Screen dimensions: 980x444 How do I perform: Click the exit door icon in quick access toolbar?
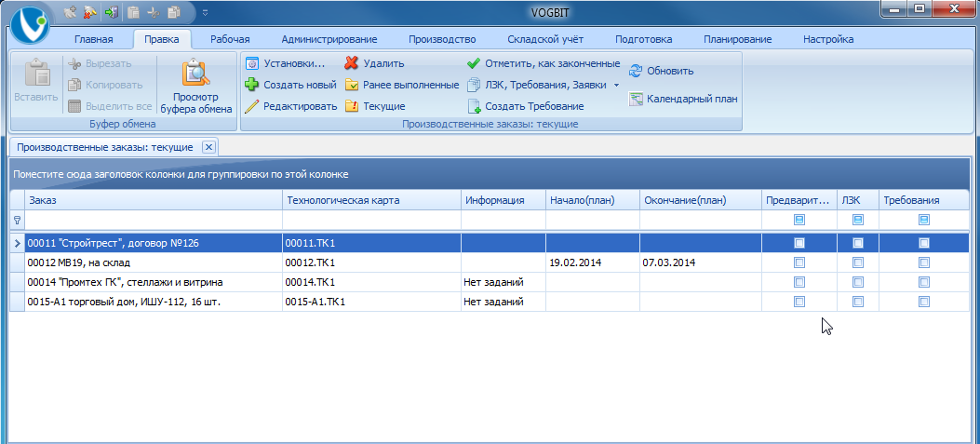click(112, 11)
